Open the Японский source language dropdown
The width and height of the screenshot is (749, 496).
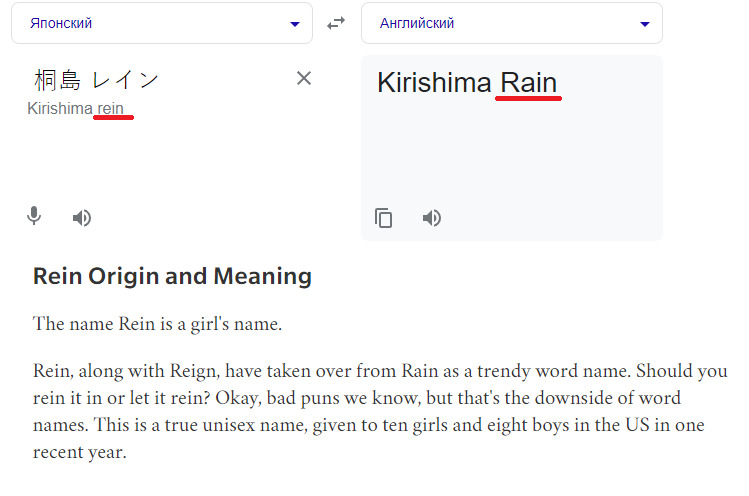pyautogui.click(x=150, y=23)
